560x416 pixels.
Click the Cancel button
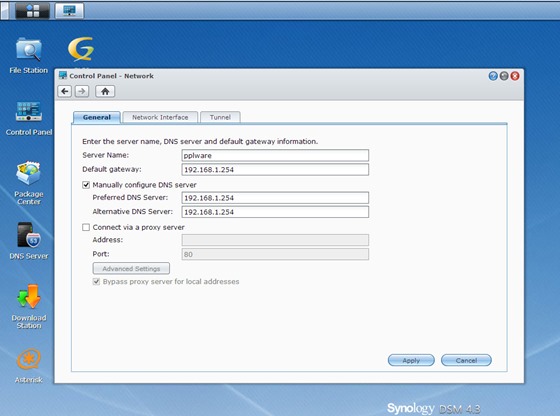466,360
